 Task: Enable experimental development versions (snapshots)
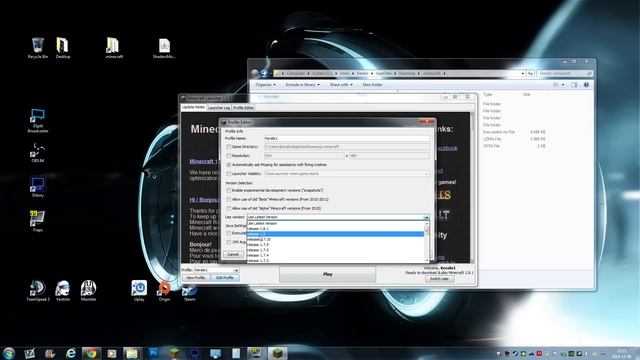229,191
